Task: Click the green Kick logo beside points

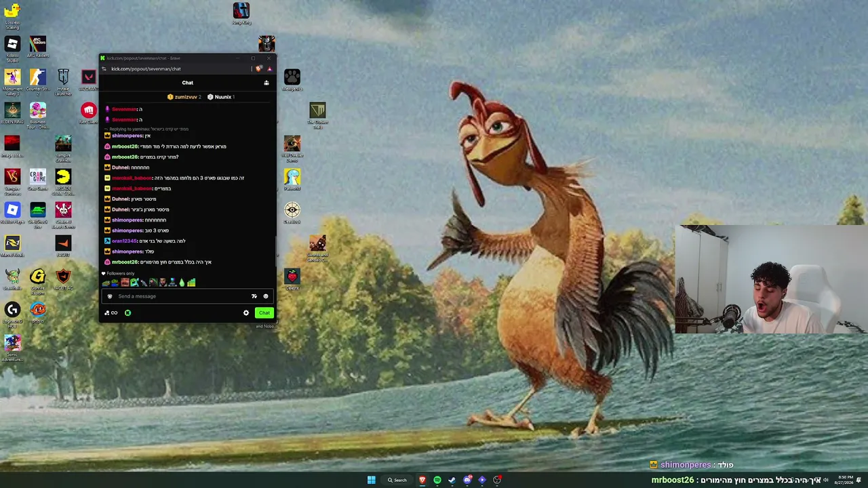Action: 127,313
